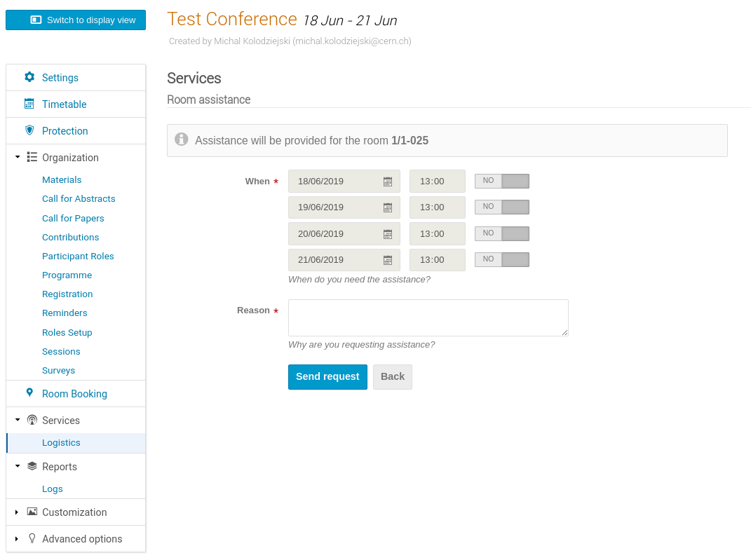Collapse the Organization section
This screenshot has width=751, height=560.
point(18,157)
